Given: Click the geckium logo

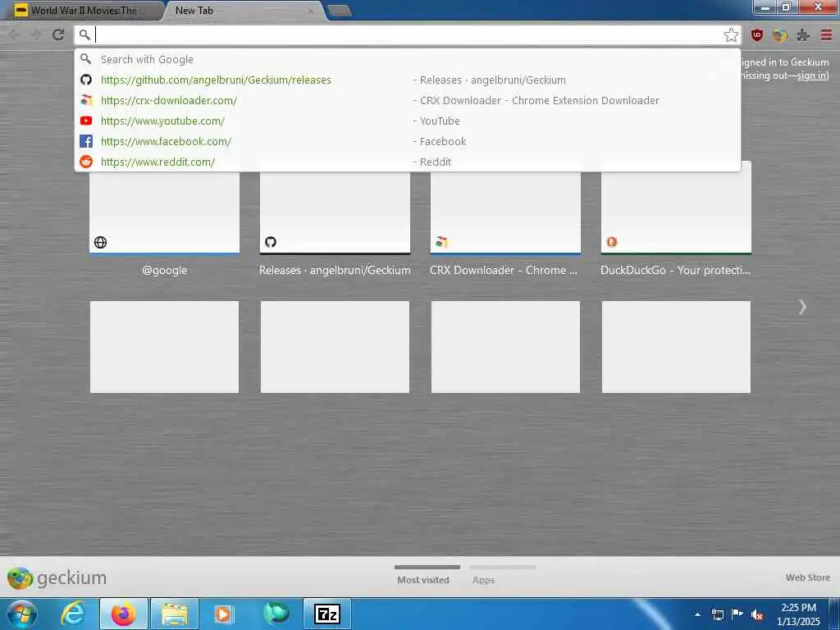Looking at the screenshot, I should point(57,578).
